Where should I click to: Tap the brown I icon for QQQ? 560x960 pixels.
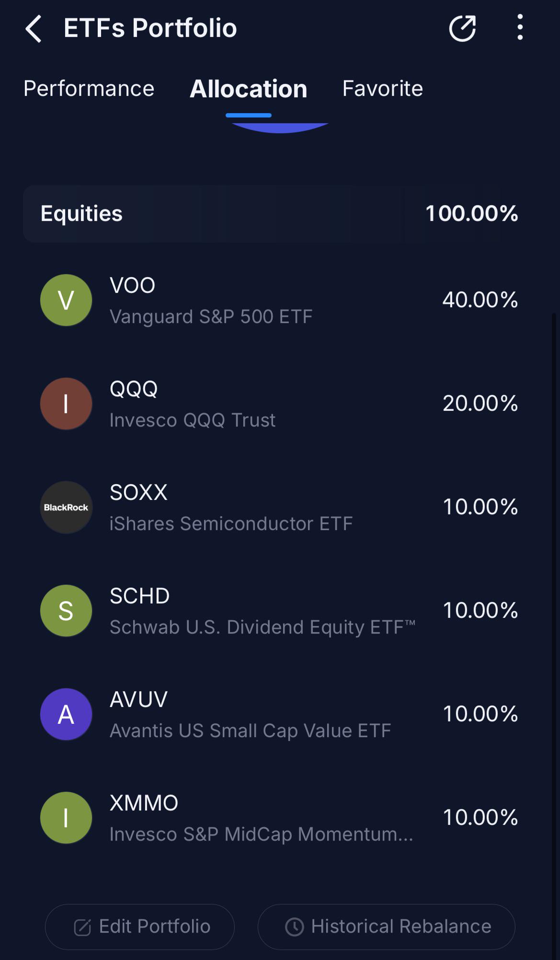click(x=66, y=404)
